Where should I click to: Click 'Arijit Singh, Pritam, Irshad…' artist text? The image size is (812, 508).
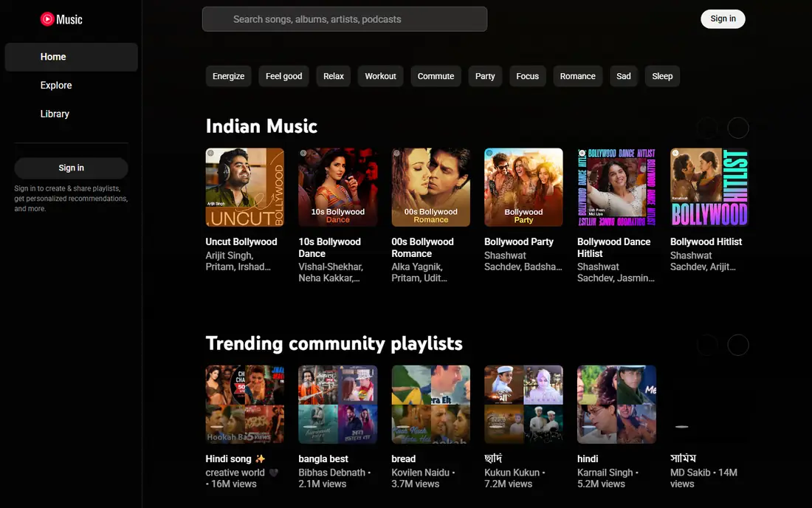pos(238,261)
